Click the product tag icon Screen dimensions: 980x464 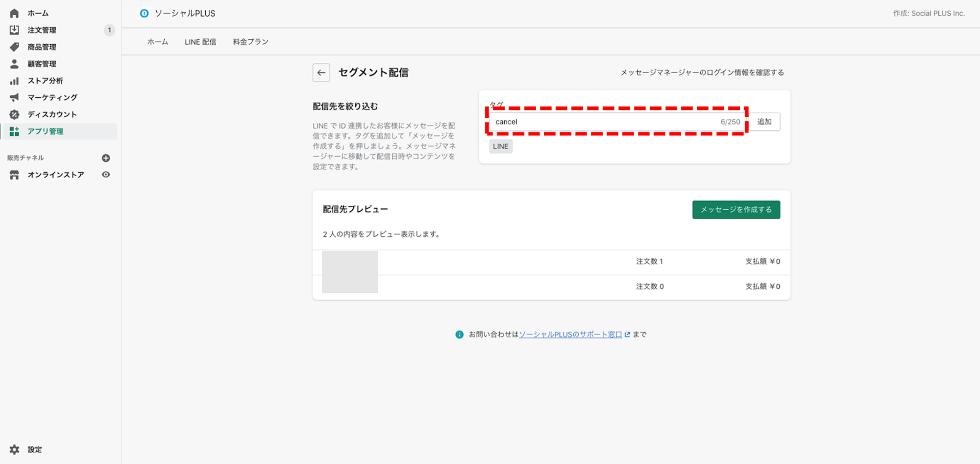point(14,47)
